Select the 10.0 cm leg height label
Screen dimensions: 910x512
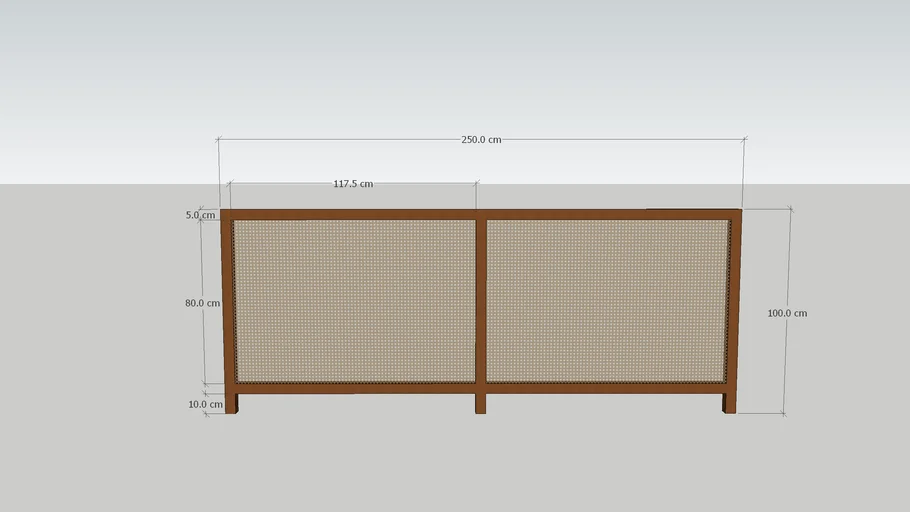click(x=205, y=405)
